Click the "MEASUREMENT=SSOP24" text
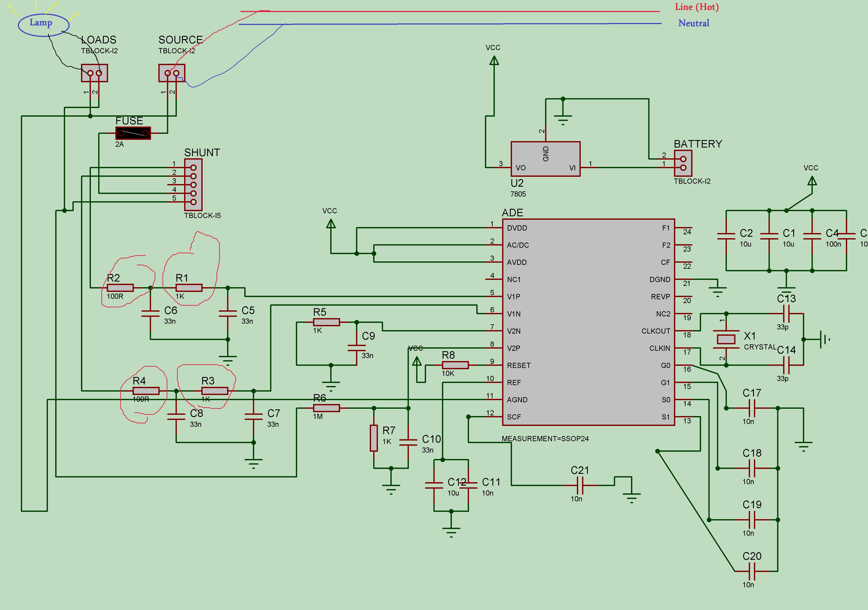This screenshot has width=868, height=610. (545, 439)
